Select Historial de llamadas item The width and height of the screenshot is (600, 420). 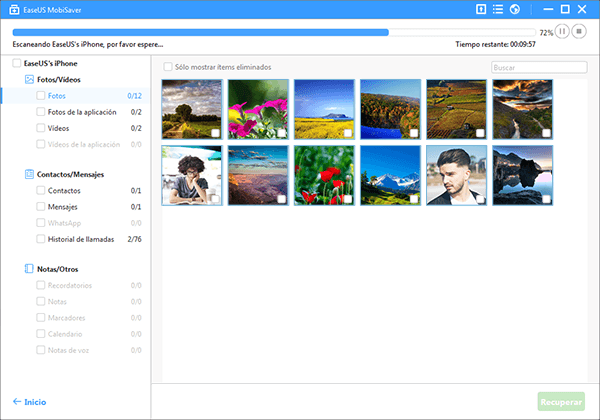point(76,239)
